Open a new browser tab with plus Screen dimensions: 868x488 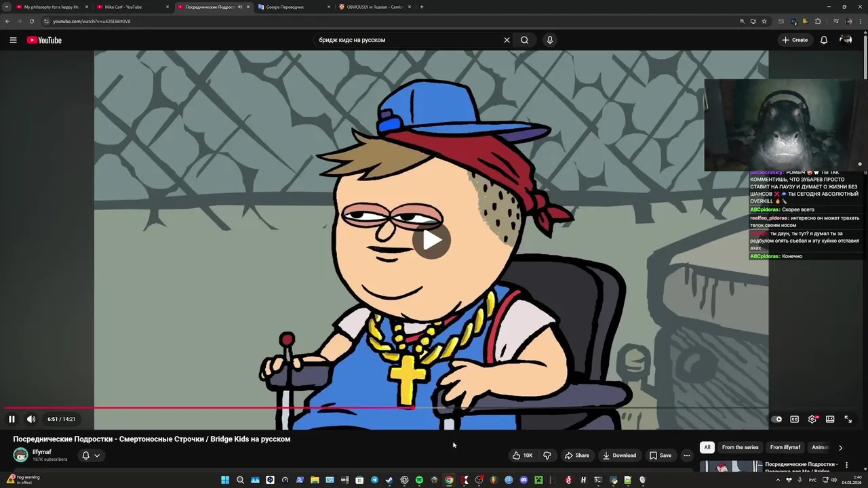tap(422, 7)
